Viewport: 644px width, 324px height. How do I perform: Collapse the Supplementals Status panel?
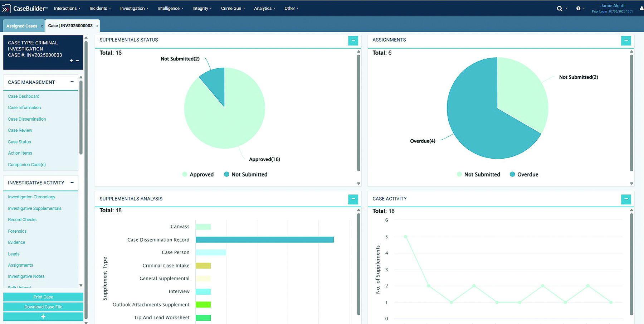(x=353, y=40)
